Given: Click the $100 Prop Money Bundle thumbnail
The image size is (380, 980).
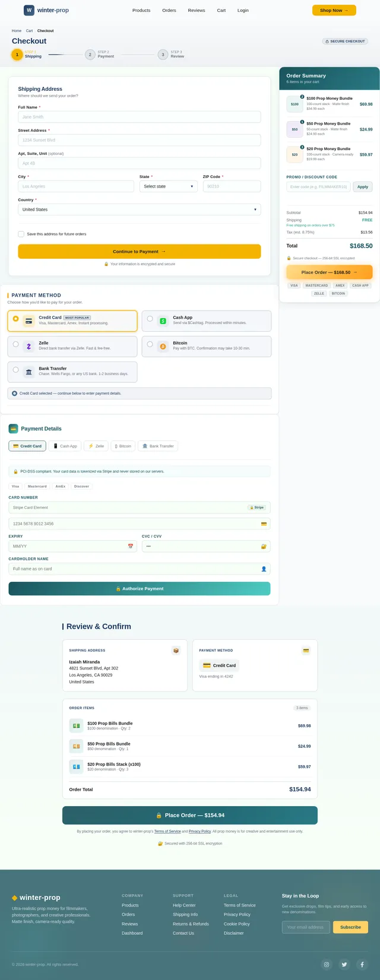Looking at the screenshot, I should pyautogui.click(x=294, y=104).
